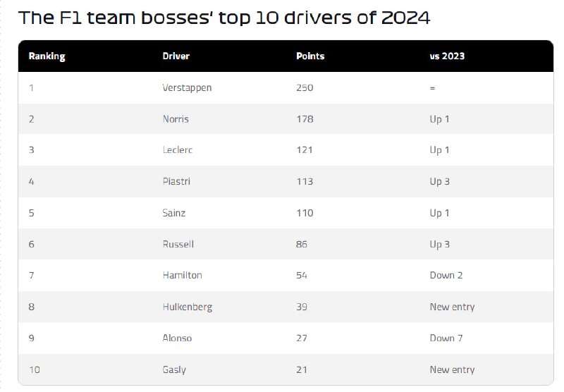Click the Ranking column header
Image resolution: width=564 pixels, height=392 pixels.
click(47, 56)
